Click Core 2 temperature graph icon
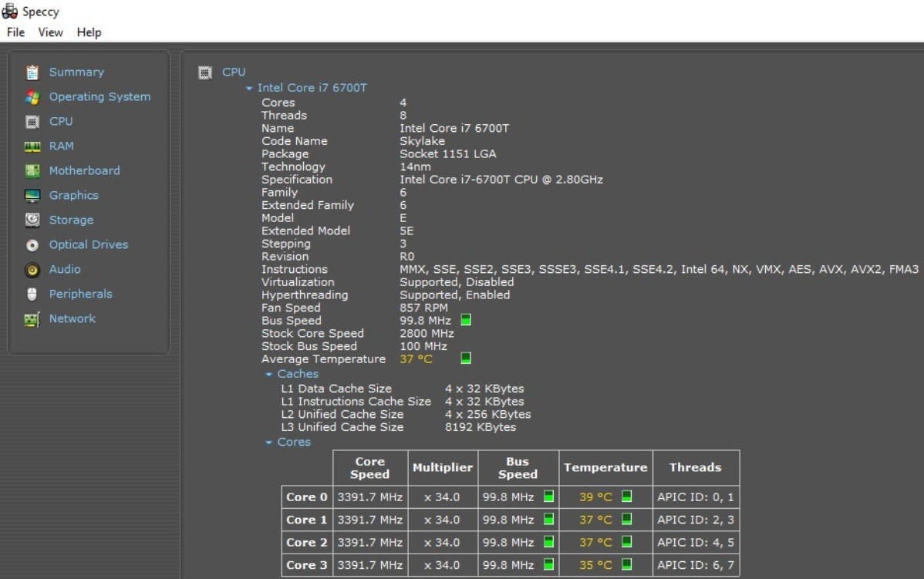Viewport: 924px width, 579px height. pyautogui.click(x=627, y=541)
